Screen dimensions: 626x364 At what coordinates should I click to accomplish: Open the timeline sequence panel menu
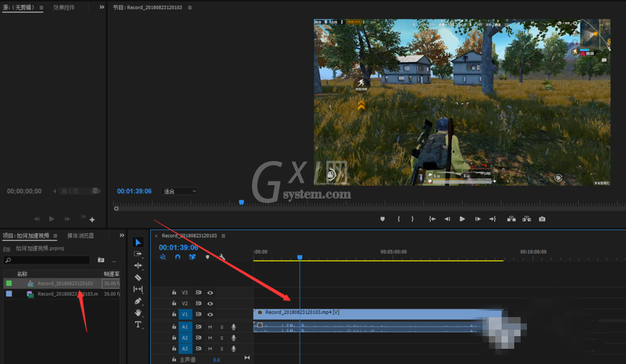[223, 236]
